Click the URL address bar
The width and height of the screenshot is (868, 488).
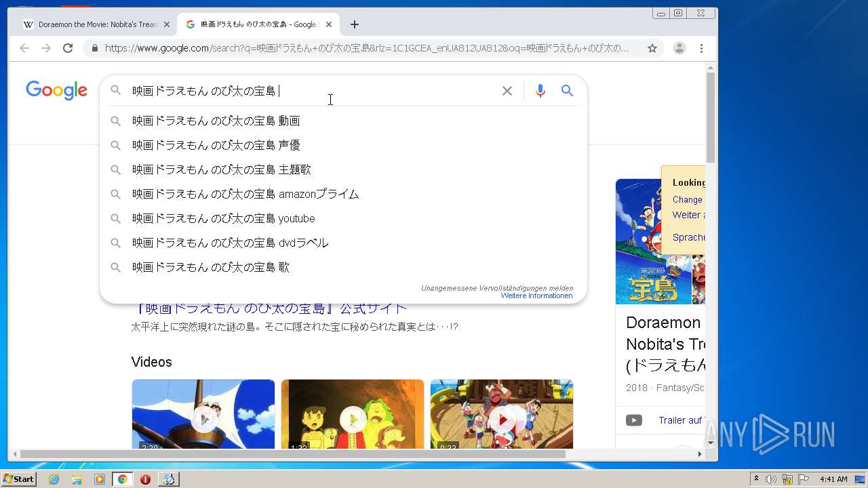(366, 48)
